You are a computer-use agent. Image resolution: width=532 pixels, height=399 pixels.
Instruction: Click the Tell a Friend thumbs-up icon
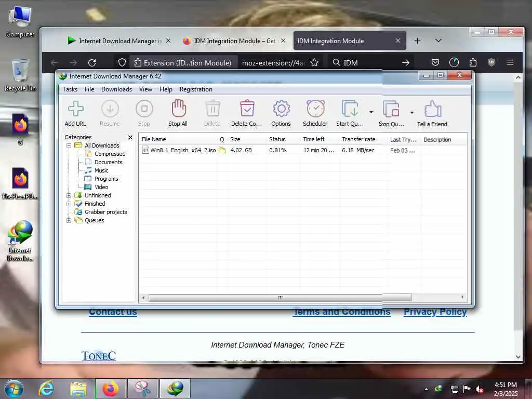pos(433,109)
